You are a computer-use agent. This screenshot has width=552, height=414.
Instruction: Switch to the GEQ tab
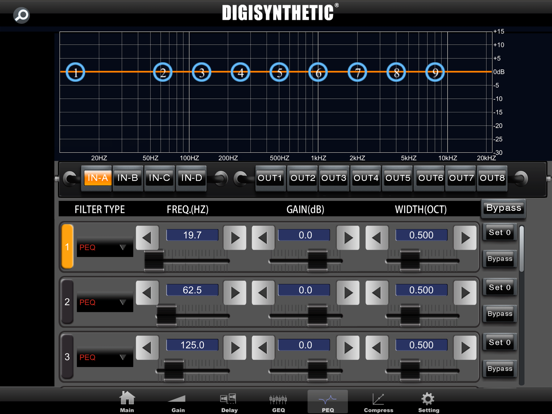pos(278,402)
